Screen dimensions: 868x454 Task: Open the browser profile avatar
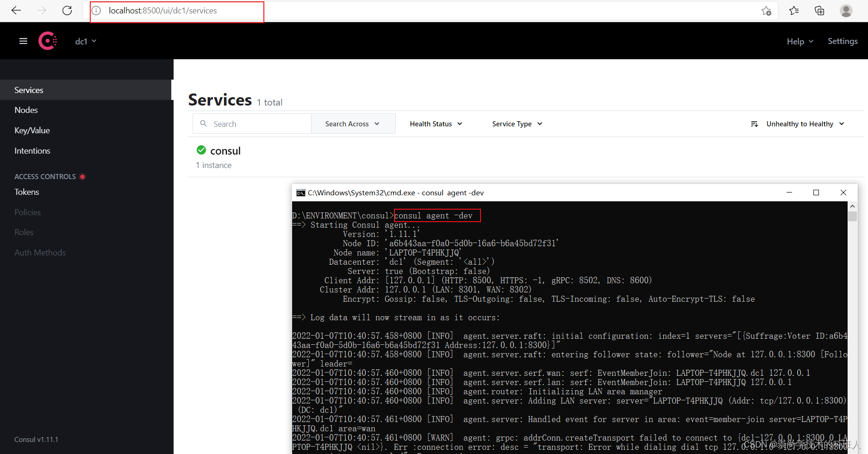coord(846,11)
